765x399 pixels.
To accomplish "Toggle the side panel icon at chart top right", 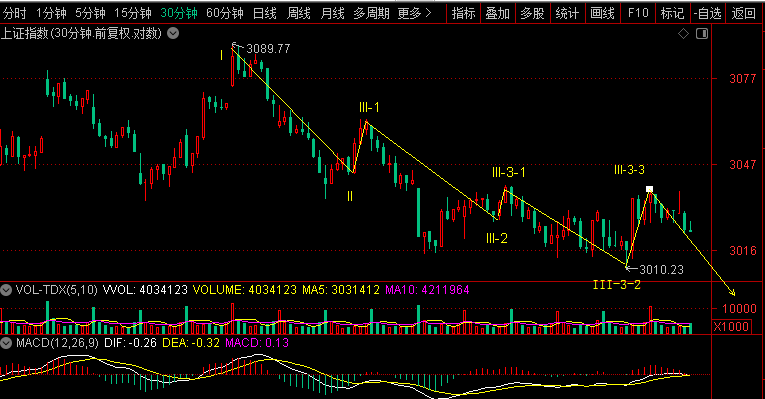I will coord(702,34).
